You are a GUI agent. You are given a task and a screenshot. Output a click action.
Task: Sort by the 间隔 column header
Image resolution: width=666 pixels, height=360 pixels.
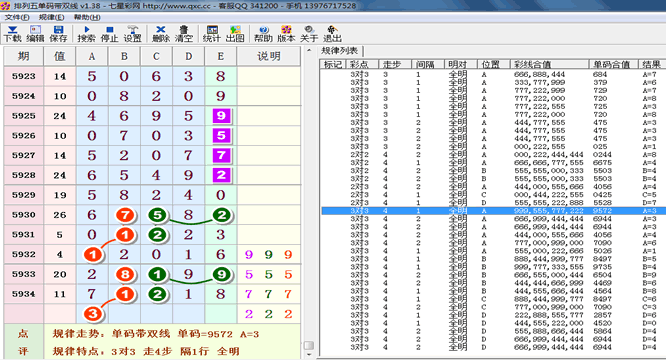point(428,65)
